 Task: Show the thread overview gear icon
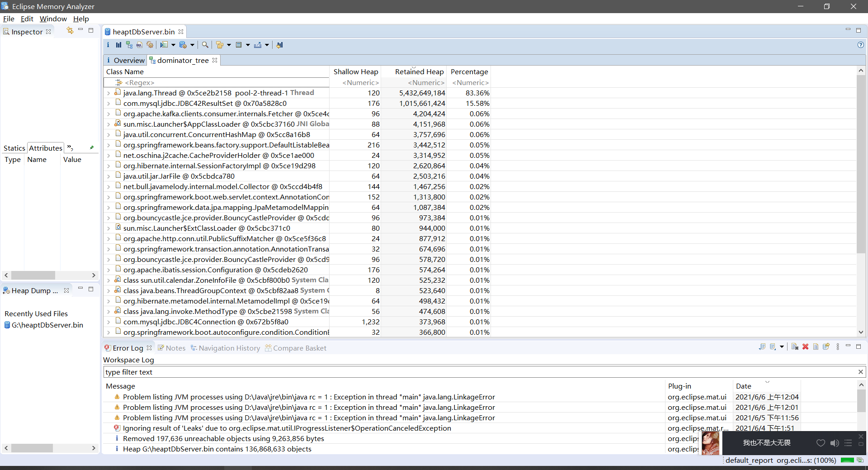150,45
